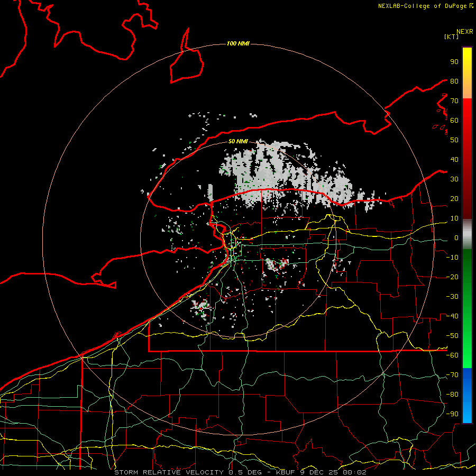Select the 80 value on the velocity scale
Screen dimensions: 476x476
pyautogui.click(x=454, y=81)
